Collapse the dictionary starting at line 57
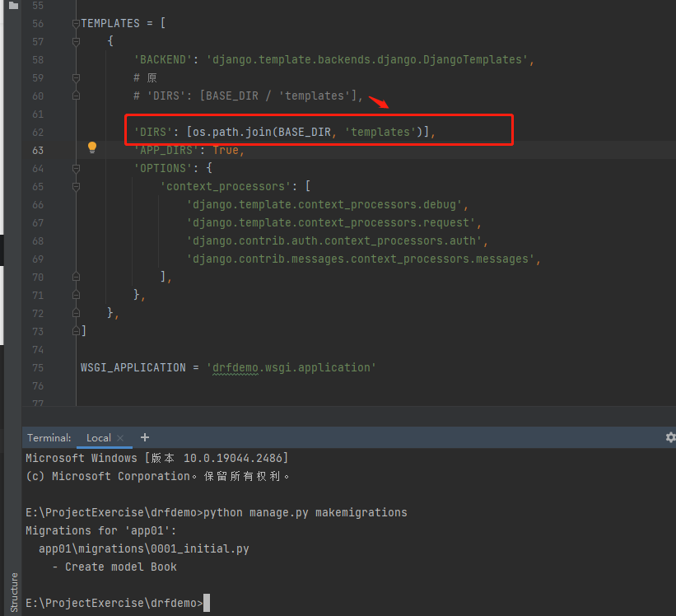Viewport: 676px width, 616px height. (75, 41)
